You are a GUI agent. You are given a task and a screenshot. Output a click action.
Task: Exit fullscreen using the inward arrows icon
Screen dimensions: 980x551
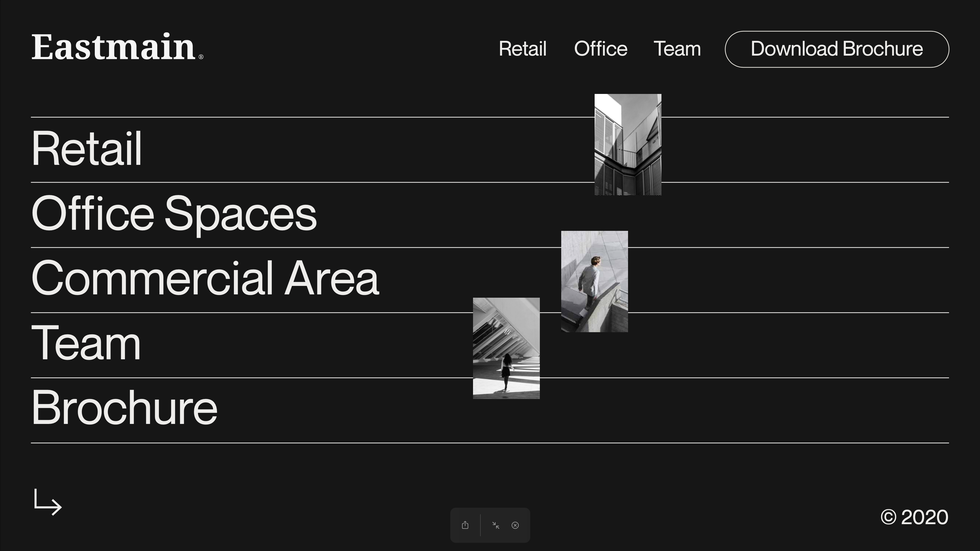(x=495, y=525)
